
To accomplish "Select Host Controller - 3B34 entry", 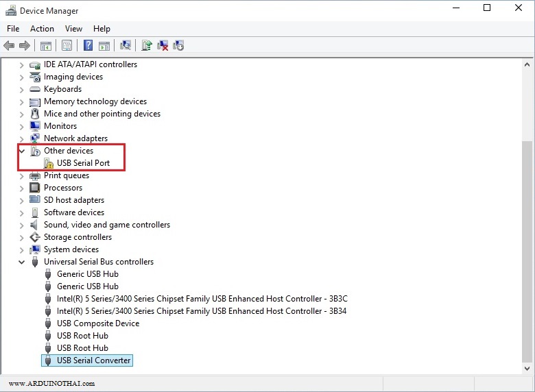I will tap(201, 311).
